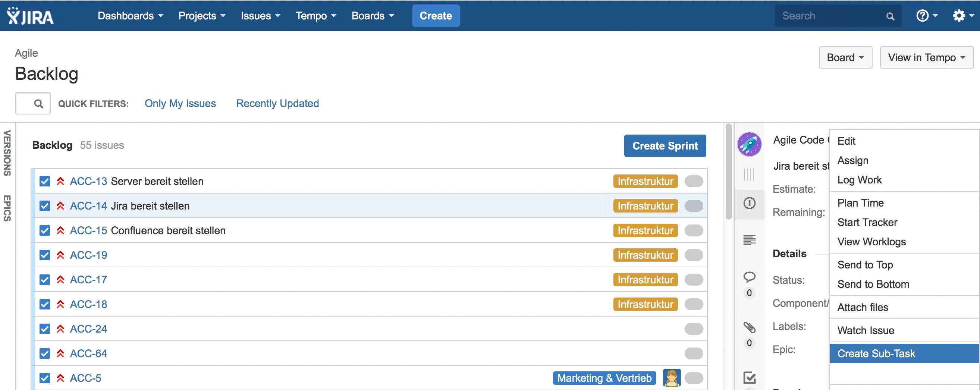Expand the VERSIONS side panel
This screenshot has height=390, width=980.
[x=7, y=153]
